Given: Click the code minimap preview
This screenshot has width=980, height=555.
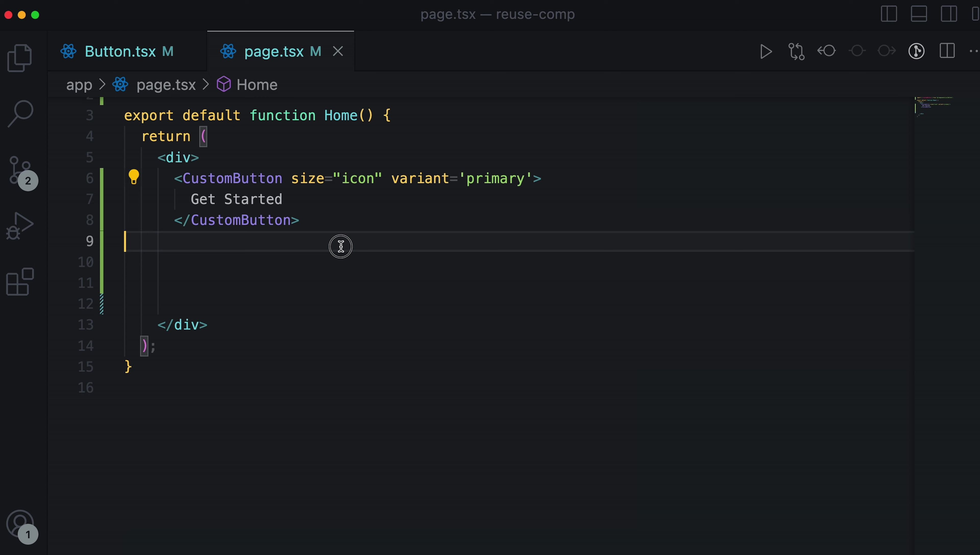Looking at the screenshot, I should pyautogui.click(x=935, y=107).
